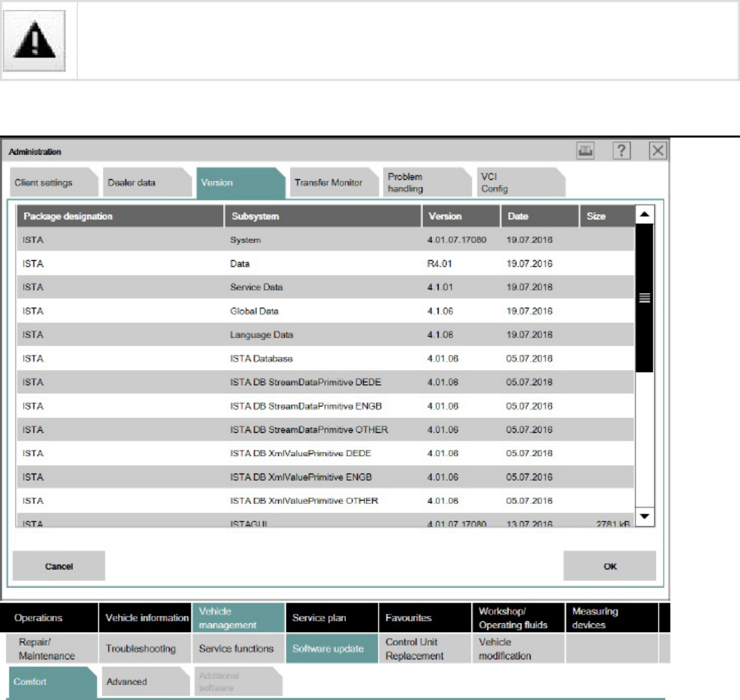Select the ISTA Database row

click(325, 358)
